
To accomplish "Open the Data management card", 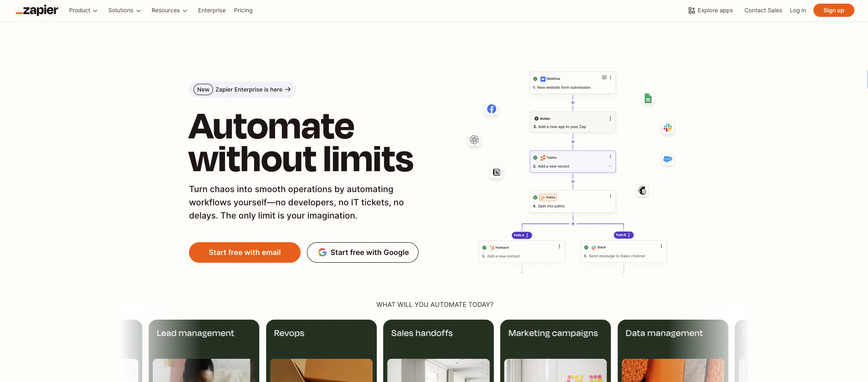I will click(x=673, y=351).
